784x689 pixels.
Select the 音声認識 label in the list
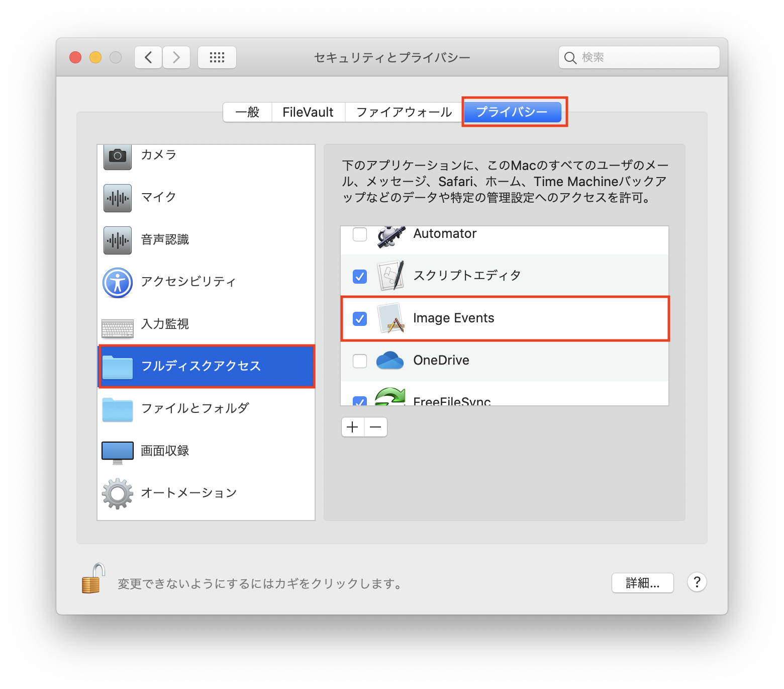(165, 239)
